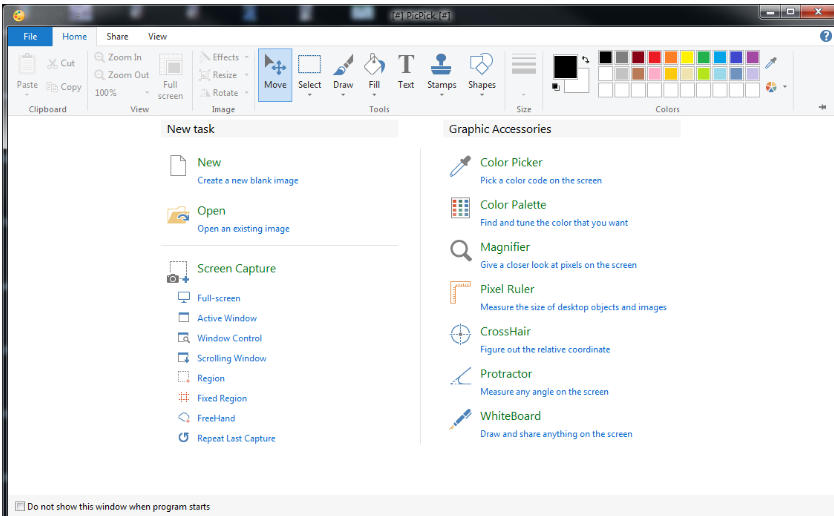834x516 pixels.
Task: Select the Move tool
Action: click(x=274, y=71)
